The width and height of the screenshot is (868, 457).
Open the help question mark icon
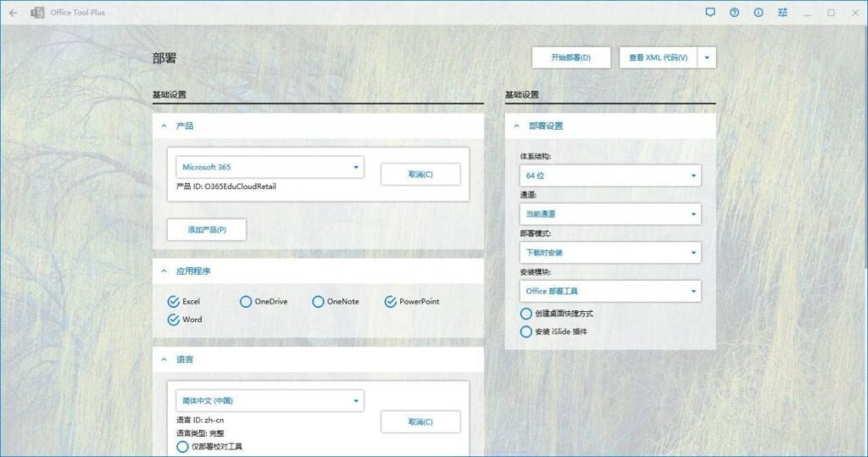[x=734, y=12]
